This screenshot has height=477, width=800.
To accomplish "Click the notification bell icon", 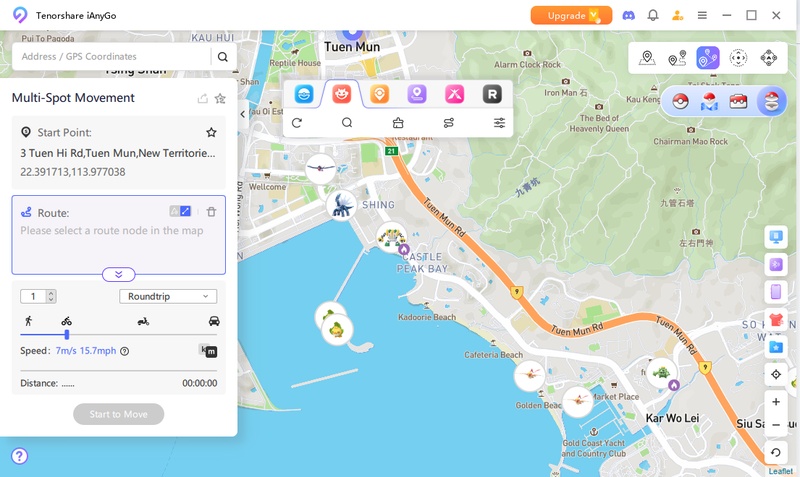I will pyautogui.click(x=653, y=15).
